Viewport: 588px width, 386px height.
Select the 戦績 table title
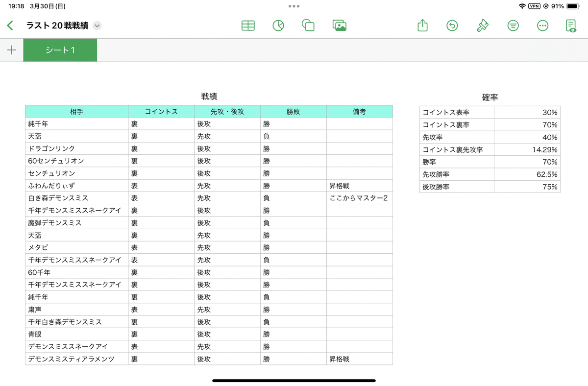pos(209,96)
